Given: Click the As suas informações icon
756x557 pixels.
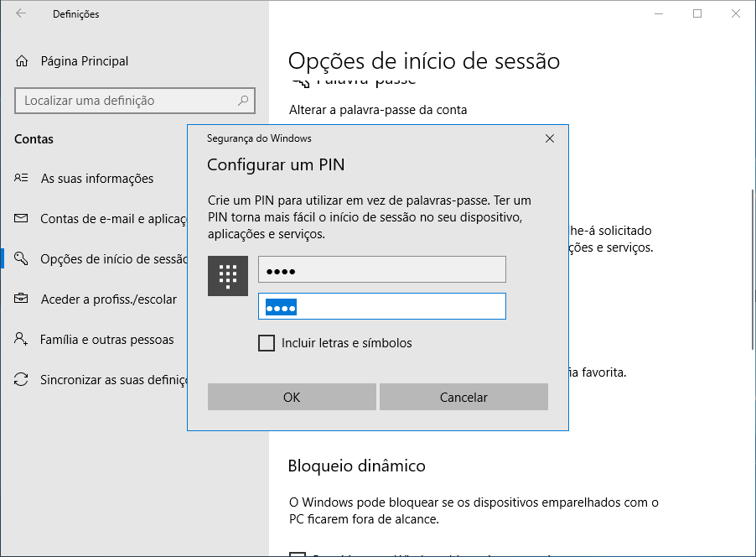Looking at the screenshot, I should (22, 179).
